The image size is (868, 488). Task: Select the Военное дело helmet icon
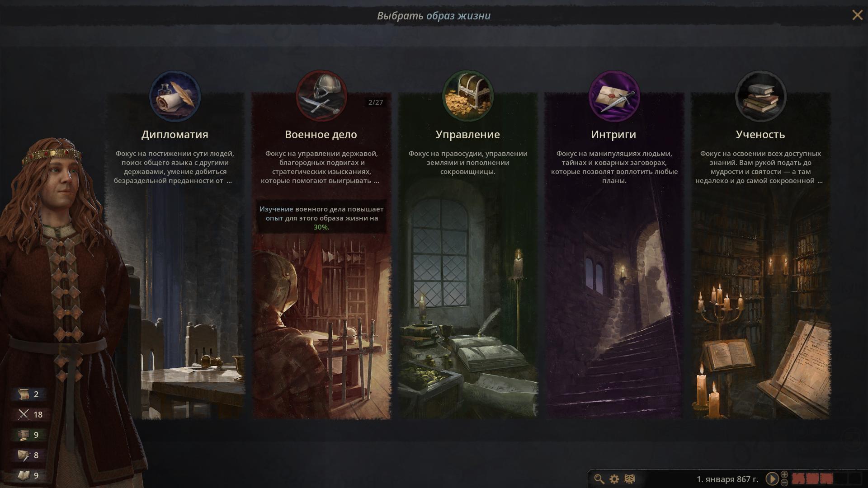pyautogui.click(x=321, y=96)
